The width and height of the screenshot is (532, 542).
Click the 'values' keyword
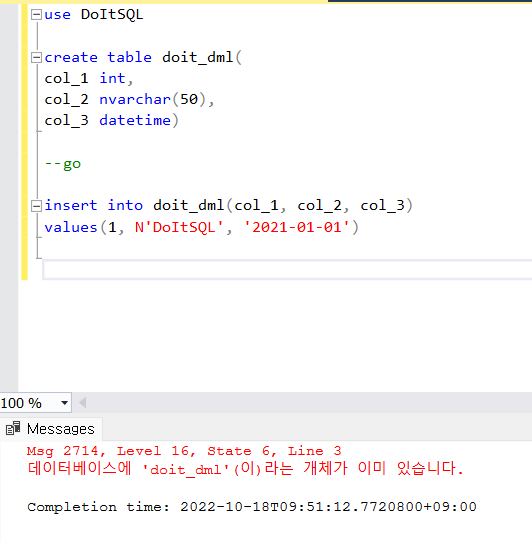click(71, 227)
